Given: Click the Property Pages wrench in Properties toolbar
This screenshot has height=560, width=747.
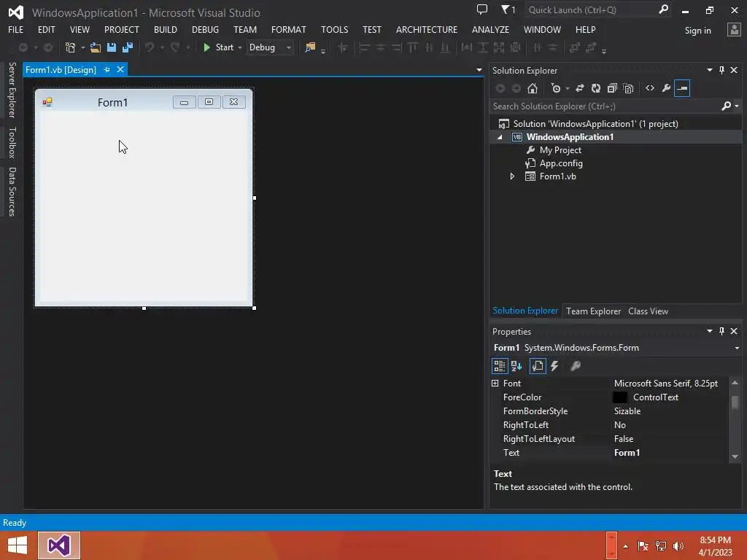Looking at the screenshot, I should tap(576, 366).
